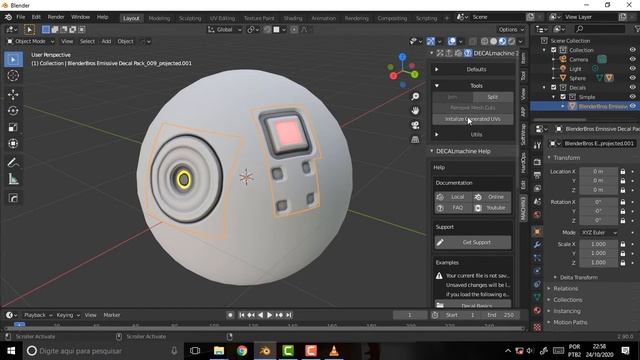
Task: Open the MACHIN3 sidebar tab
Action: (x=523, y=208)
